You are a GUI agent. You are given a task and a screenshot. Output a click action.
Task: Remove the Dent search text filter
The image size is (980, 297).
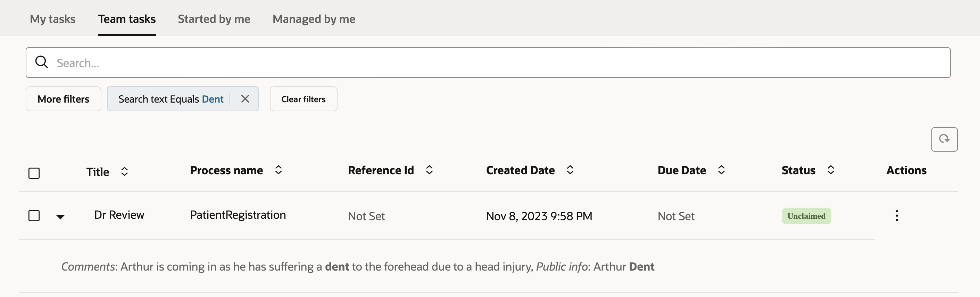[245, 99]
